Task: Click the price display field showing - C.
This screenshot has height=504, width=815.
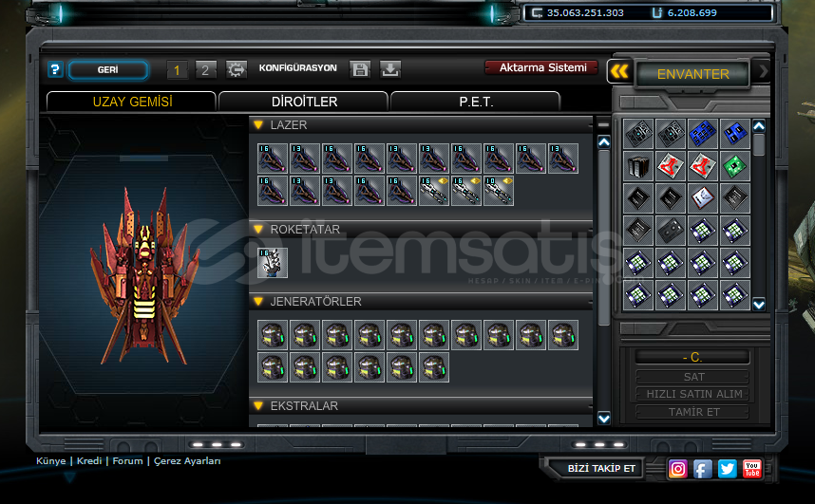Action: point(692,357)
